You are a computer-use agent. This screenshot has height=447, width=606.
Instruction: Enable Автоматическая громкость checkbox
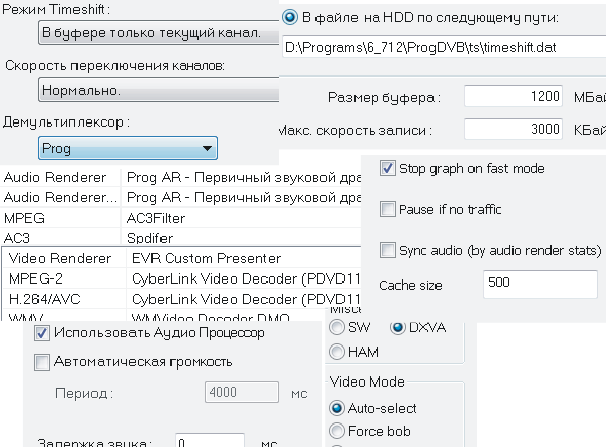coord(42,362)
